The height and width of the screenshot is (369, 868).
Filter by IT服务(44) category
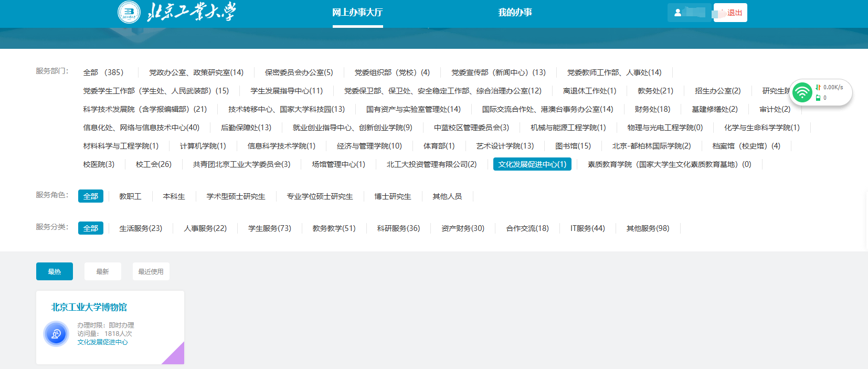pos(587,228)
